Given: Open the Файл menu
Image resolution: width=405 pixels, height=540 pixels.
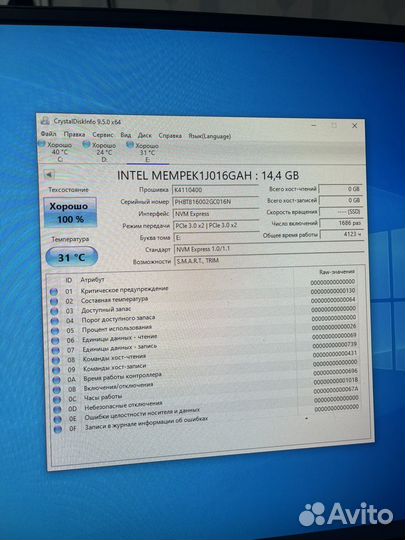Looking at the screenshot, I should click(48, 134).
